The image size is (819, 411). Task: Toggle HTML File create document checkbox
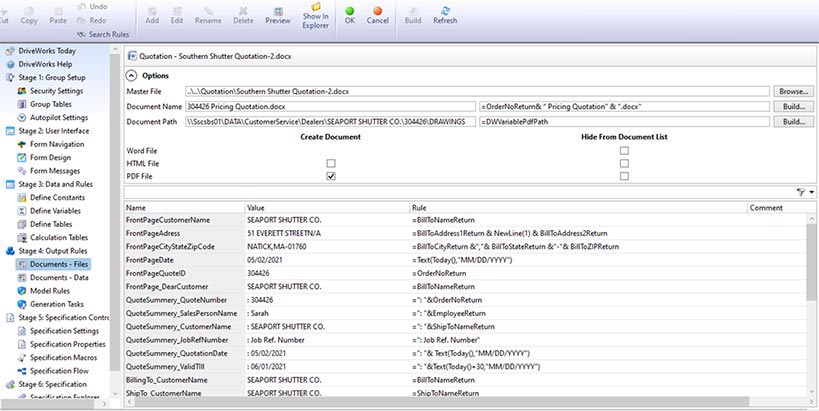coord(331,163)
